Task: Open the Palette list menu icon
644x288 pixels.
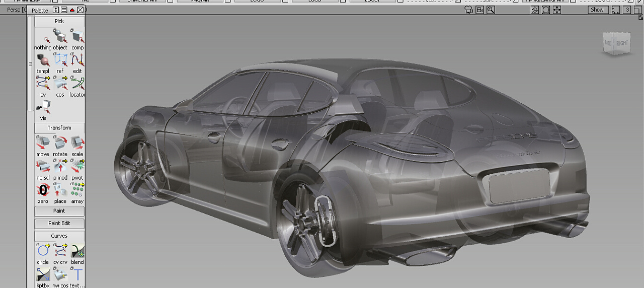Action: coord(64,10)
